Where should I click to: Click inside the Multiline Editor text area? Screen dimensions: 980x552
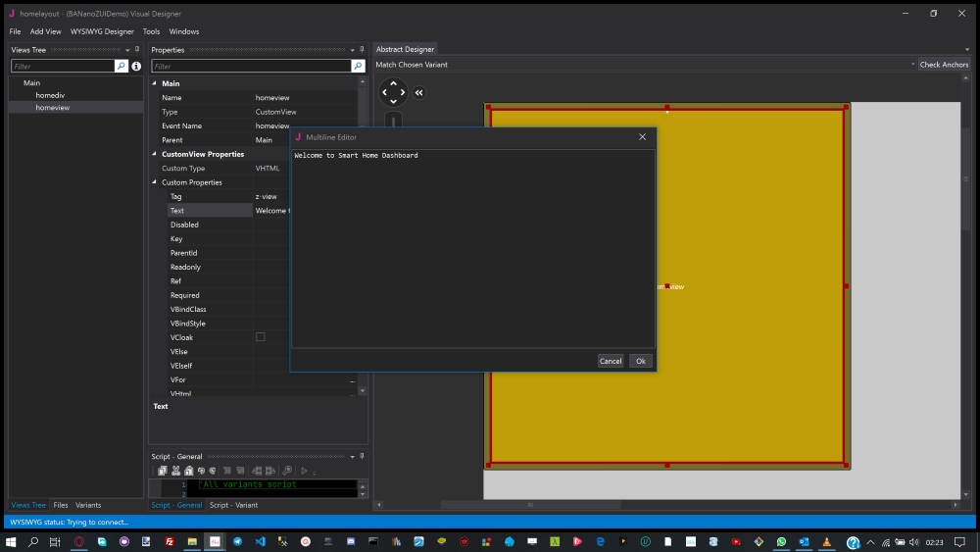(473, 249)
